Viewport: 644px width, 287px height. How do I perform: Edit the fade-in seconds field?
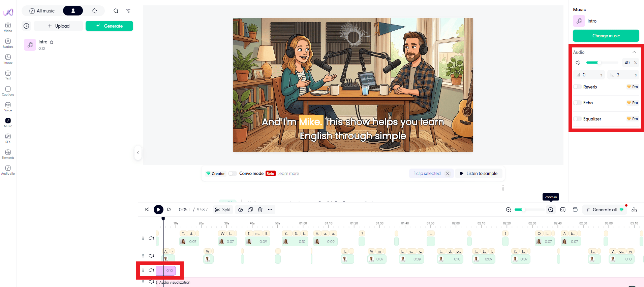589,75
